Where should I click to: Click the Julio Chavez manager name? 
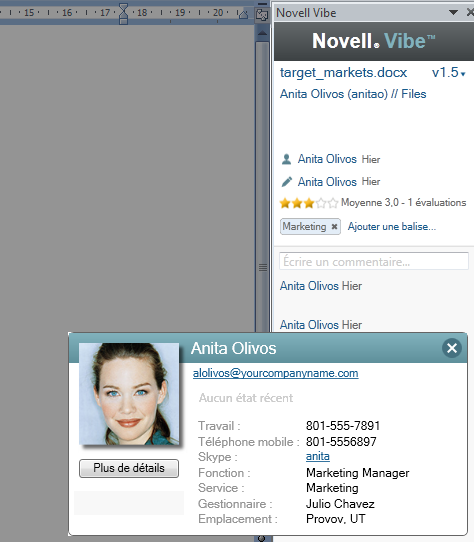coord(340,504)
